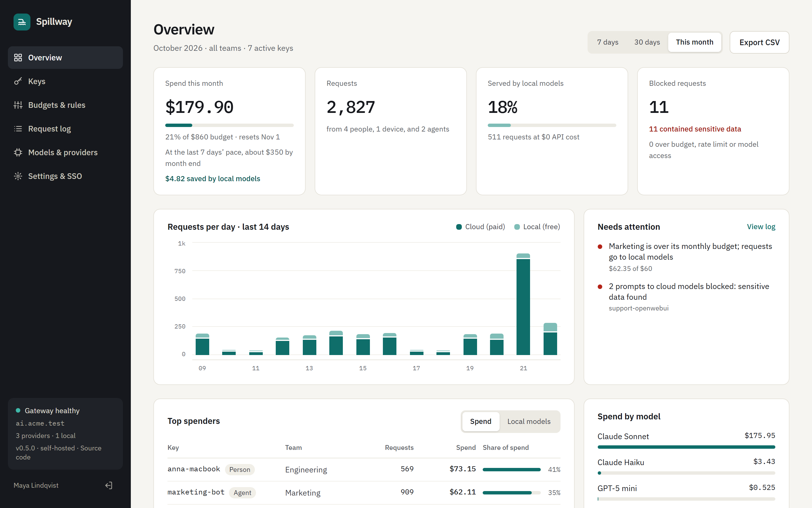Viewport: 812px width, 508px height.
Task: Click the marketing-bot key name
Action: 196,492
